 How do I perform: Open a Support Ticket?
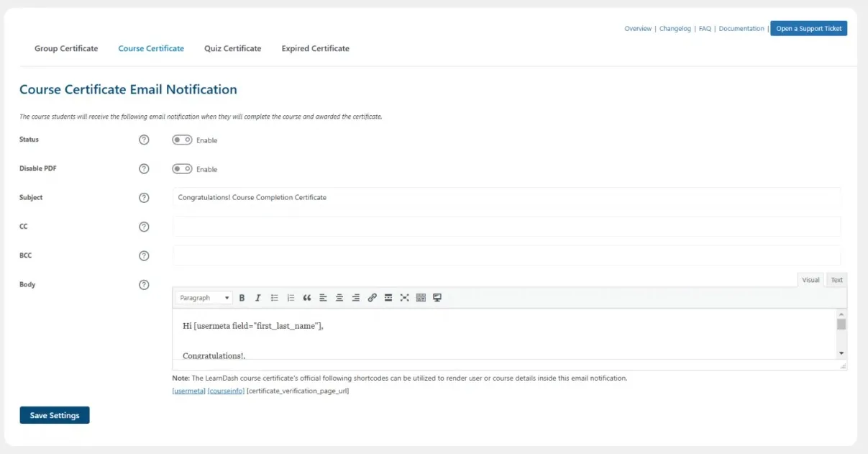click(x=808, y=28)
